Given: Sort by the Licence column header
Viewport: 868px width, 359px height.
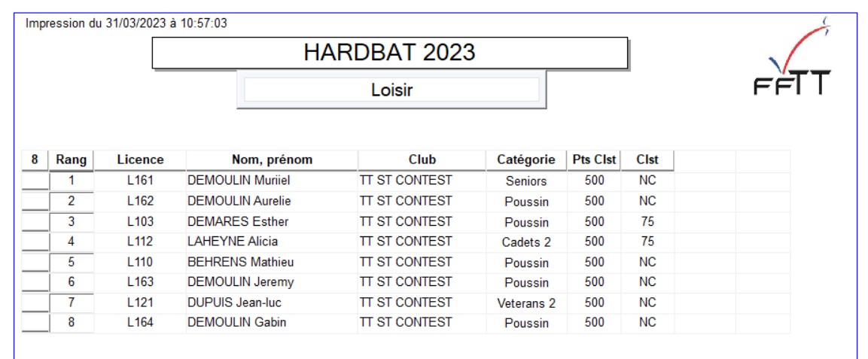Looking at the screenshot, I should (x=141, y=160).
